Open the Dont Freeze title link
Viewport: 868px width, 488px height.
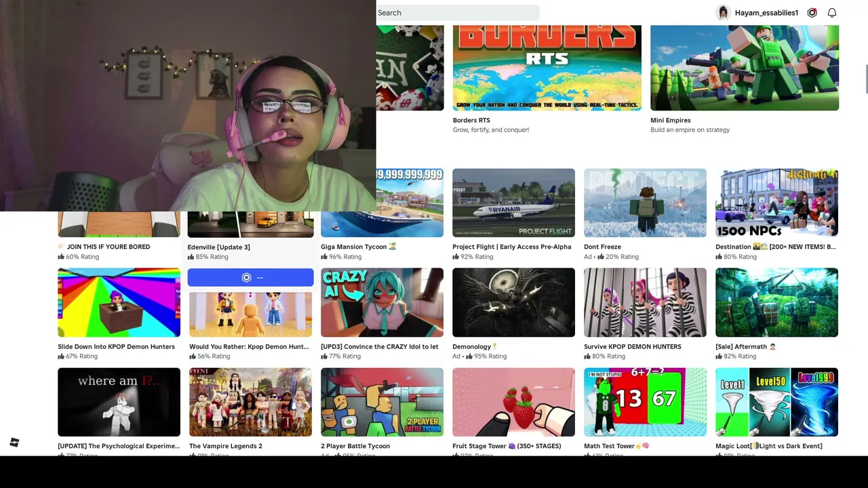coord(602,247)
